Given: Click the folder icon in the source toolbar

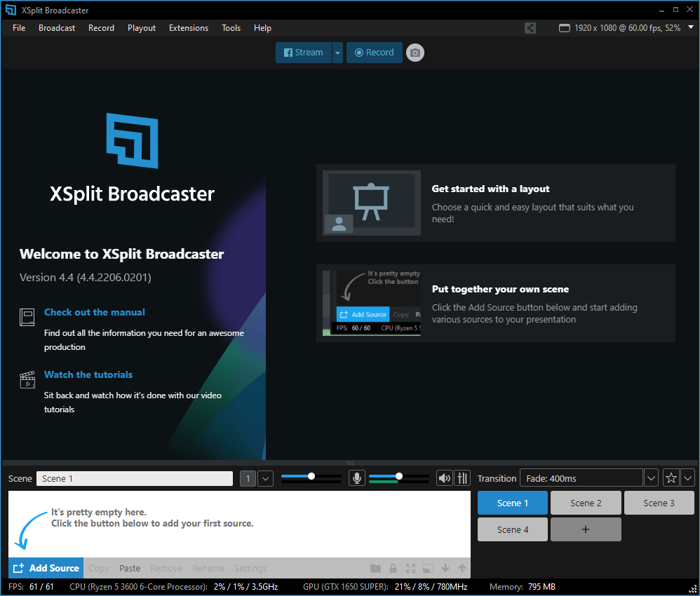Looking at the screenshot, I should pyautogui.click(x=376, y=568).
